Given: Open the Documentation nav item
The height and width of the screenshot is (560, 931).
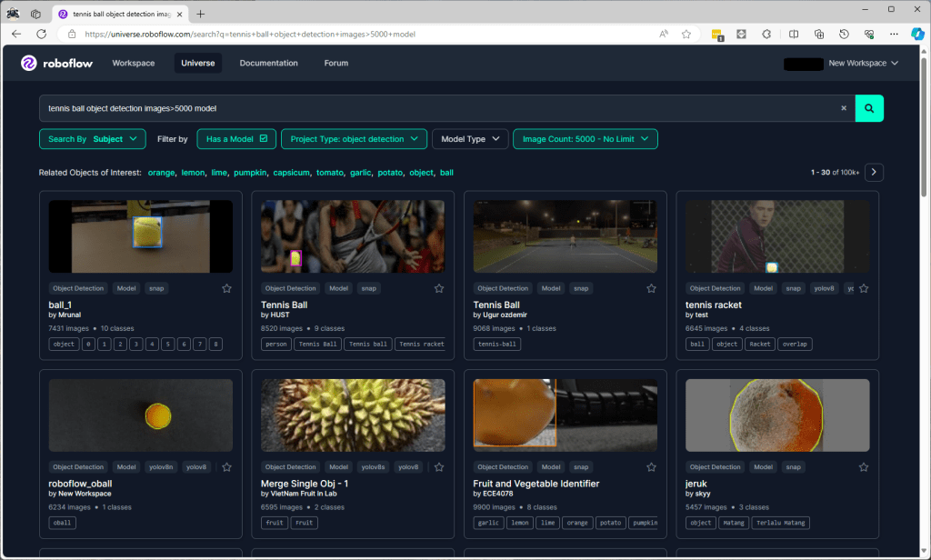Looking at the screenshot, I should tap(268, 64).
